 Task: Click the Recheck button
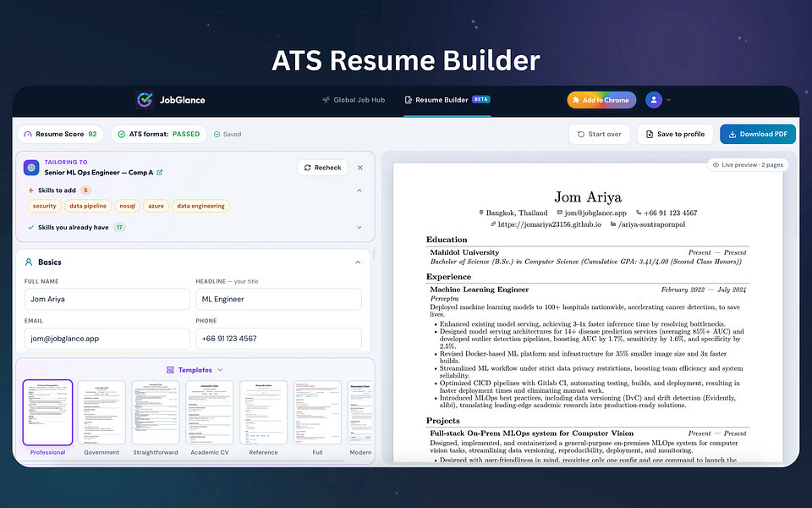pyautogui.click(x=322, y=168)
